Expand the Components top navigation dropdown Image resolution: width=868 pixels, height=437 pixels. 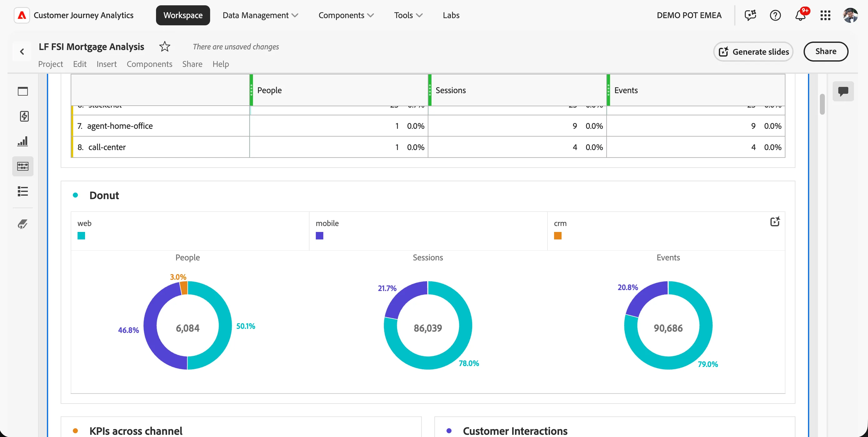tap(346, 15)
